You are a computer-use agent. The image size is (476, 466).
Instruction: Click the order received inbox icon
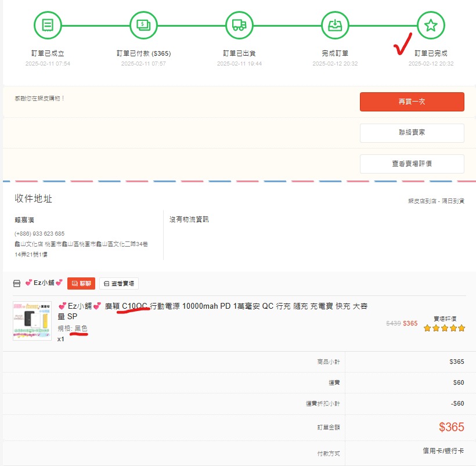tap(335, 26)
